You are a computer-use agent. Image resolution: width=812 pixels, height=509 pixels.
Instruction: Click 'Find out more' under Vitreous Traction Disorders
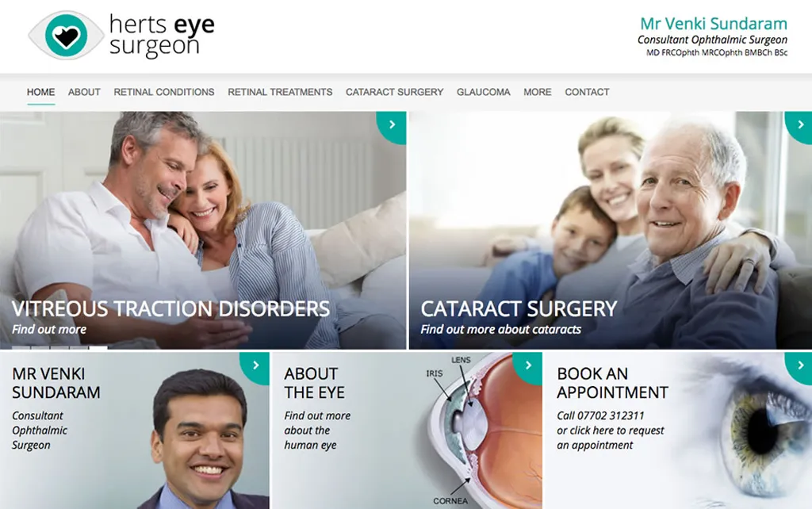tap(49, 329)
